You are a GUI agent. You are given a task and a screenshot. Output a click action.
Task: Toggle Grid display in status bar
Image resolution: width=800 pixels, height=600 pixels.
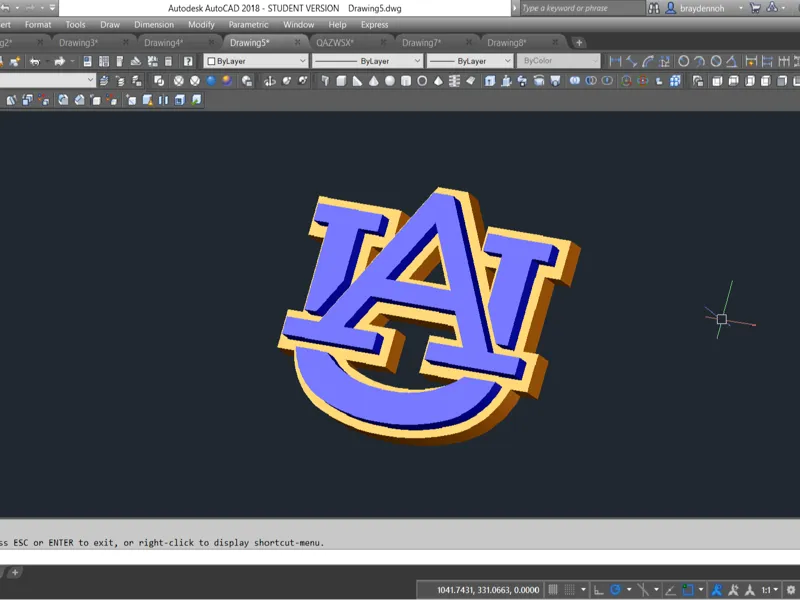tap(553, 590)
